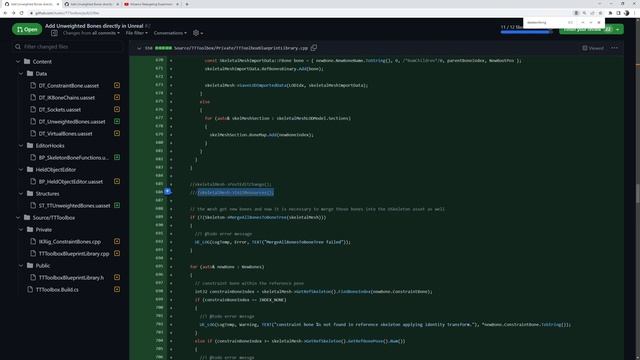Screen dimensions: 640x360
Task: Collapse the HeldObjectEditor folder
Action: point(21,169)
